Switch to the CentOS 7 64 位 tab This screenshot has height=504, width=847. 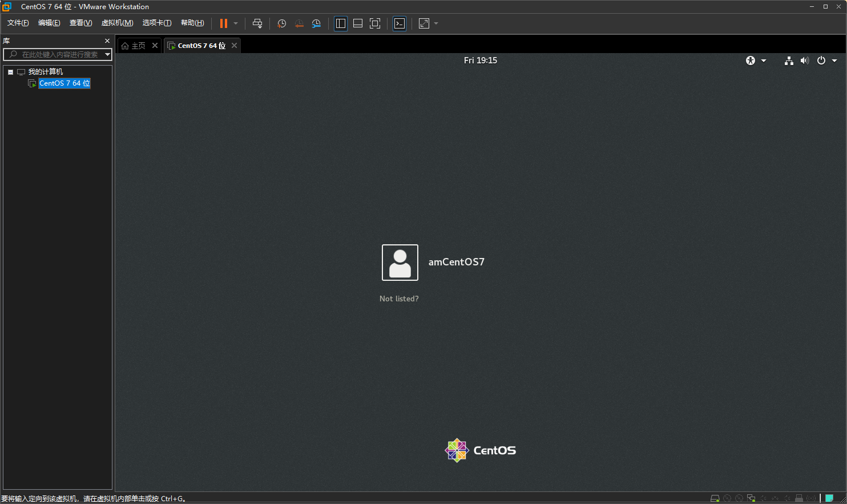coord(201,46)
